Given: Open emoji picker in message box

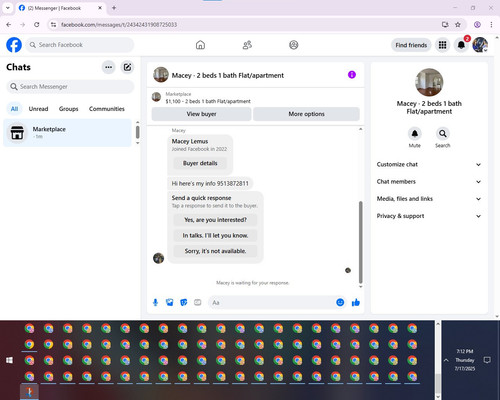Looking at the screenshot, I should (340, 302).
